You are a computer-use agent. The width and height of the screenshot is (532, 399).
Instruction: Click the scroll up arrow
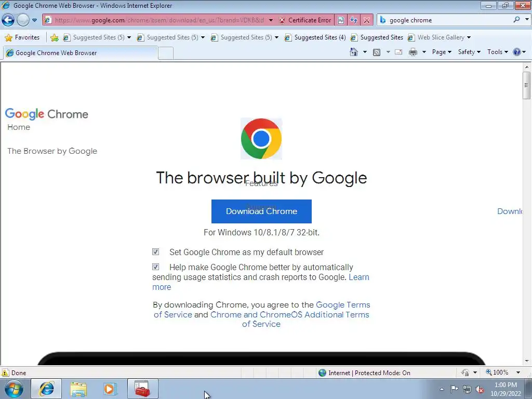click(527, 67)
